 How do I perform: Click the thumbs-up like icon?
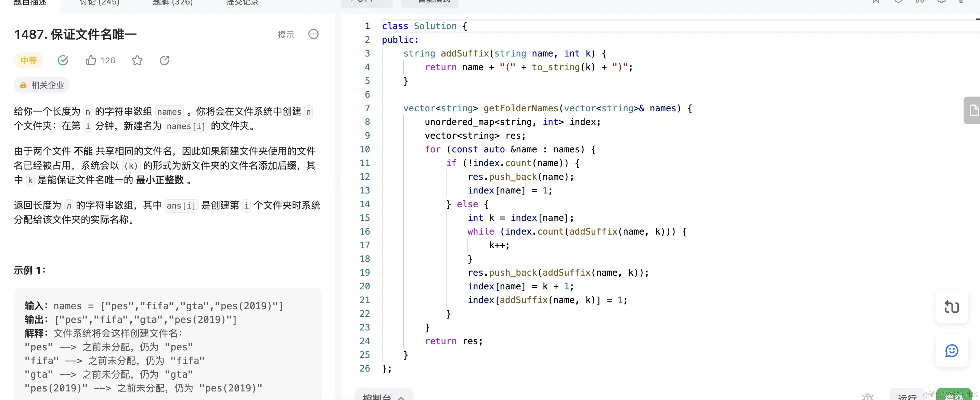pyautogui.click(x=91, y=60)
